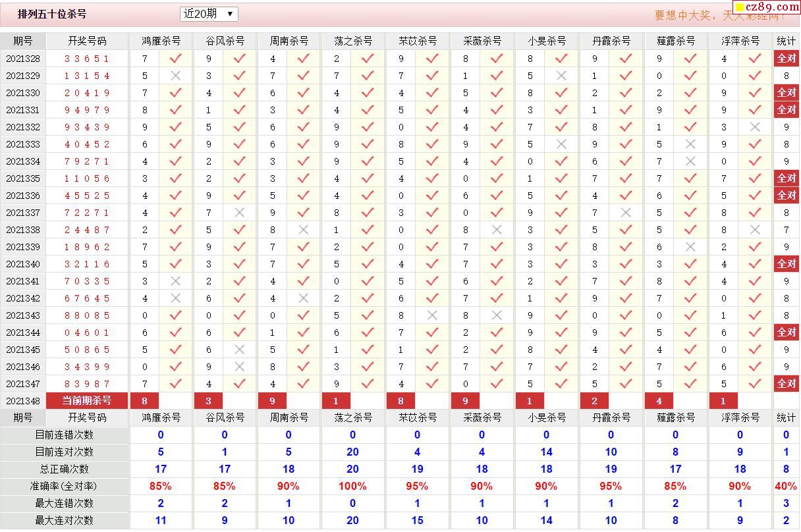
Task: Click the top 开奖号码 column header
Action: pyautogui.click(x=88, y=41)
